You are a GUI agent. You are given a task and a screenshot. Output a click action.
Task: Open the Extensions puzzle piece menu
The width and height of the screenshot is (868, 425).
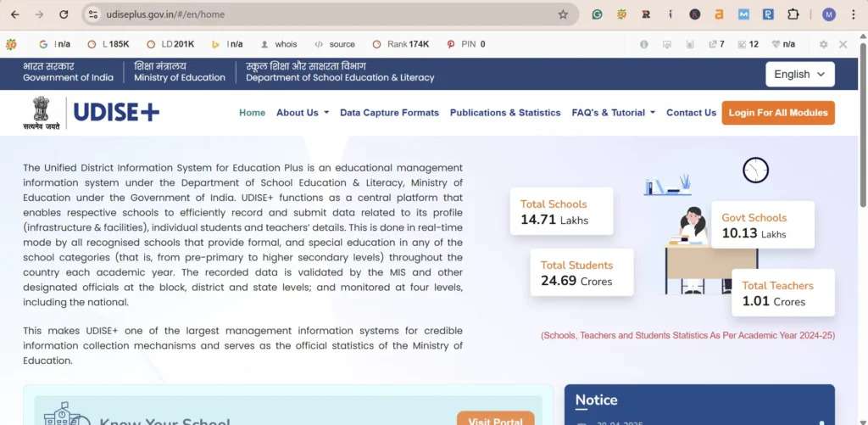pyautogui.click(x=793, y=14)
